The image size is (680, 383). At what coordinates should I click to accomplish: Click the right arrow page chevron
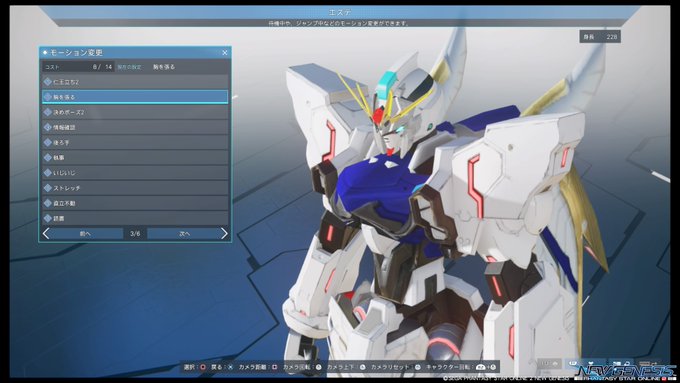[224, 234]
